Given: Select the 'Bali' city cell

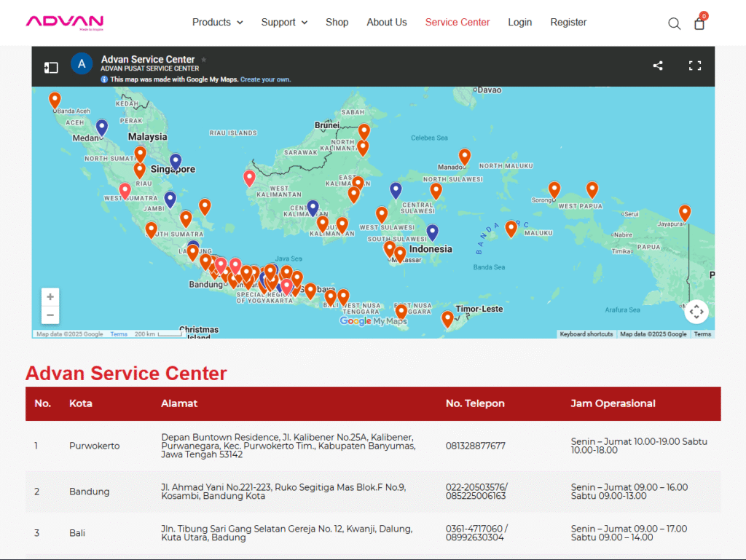Looking at the screenshot, I should click(x=77, y=533).
